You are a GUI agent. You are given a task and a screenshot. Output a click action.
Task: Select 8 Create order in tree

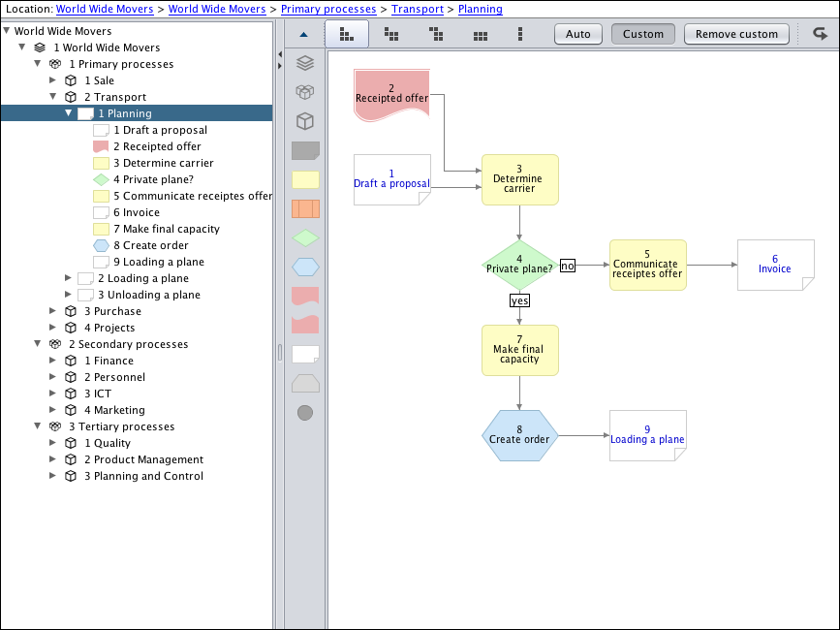(140, 245)
